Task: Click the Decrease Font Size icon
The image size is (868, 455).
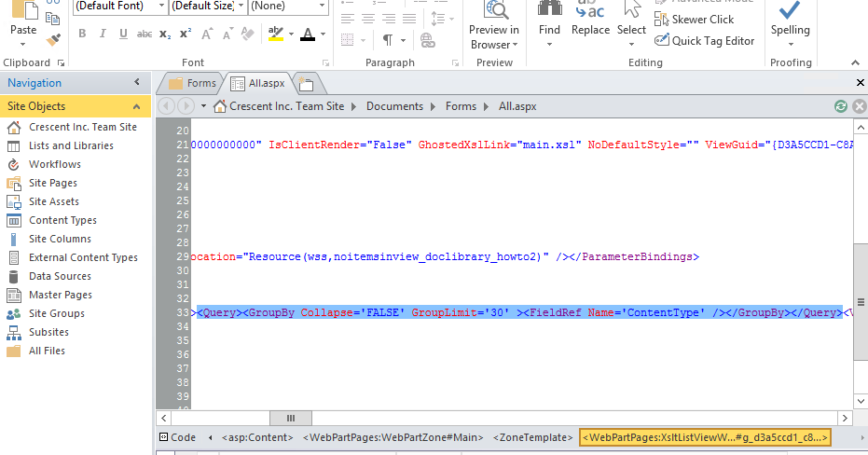Action: tap(227, 34)
